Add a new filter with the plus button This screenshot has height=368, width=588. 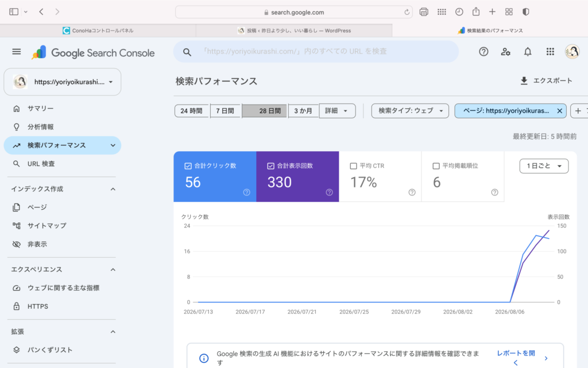coord(578,111)
